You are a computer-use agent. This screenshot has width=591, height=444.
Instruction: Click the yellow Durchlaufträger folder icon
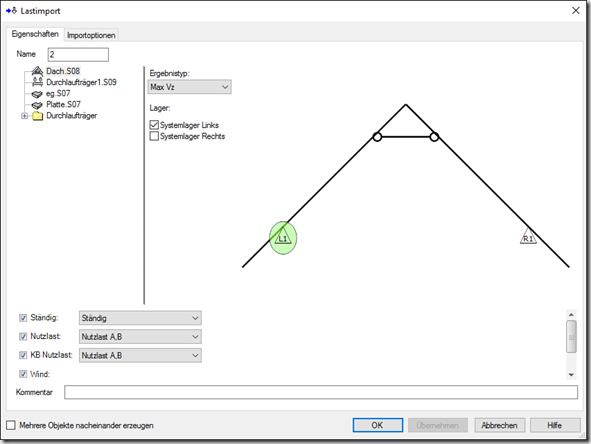click(x=37, y=116)
